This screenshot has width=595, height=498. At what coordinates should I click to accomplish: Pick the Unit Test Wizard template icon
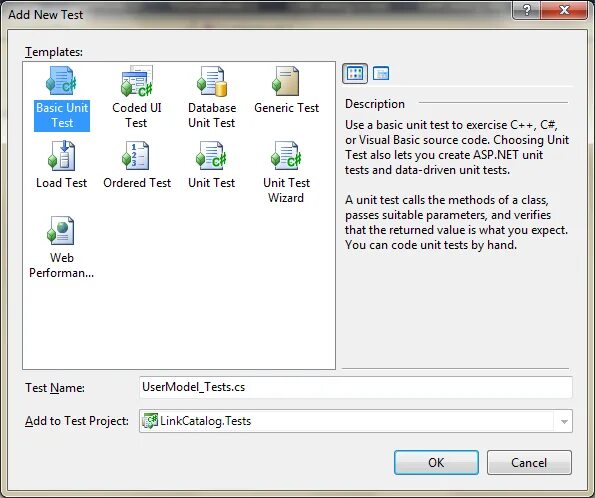pos(286,155)
